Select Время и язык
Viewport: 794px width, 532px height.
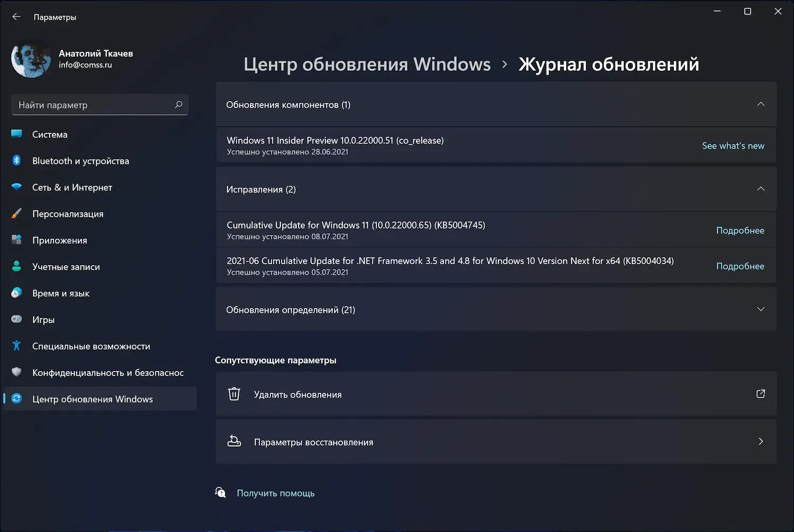pos(100,293)
